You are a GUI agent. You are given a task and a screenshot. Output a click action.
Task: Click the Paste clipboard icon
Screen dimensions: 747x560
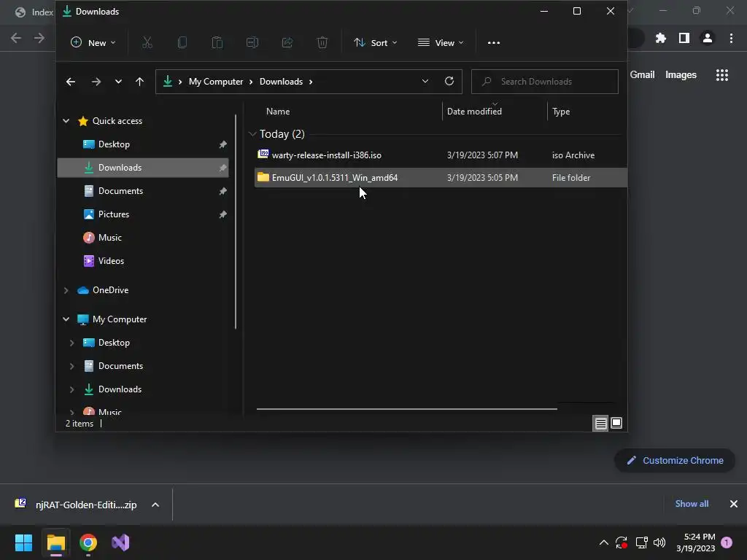tap(217, 43)
